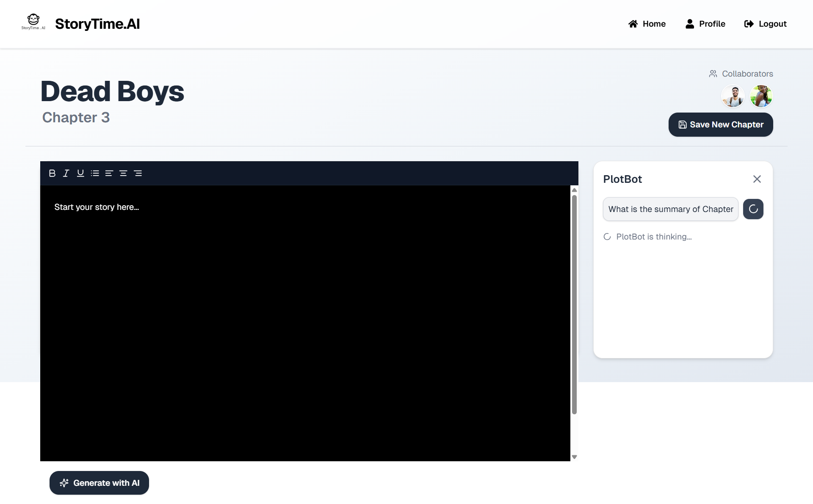
Task: Click inside the story text editor area
Action: coord(305,322)
